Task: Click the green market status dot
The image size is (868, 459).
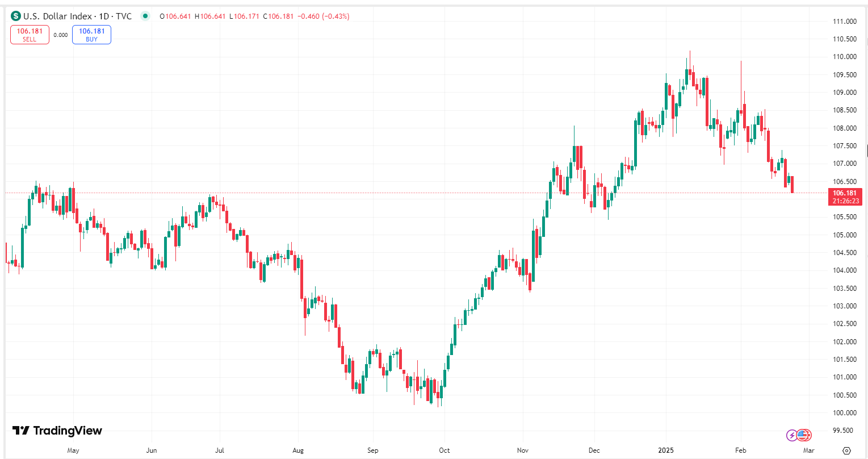Action: tap(146, 16)
